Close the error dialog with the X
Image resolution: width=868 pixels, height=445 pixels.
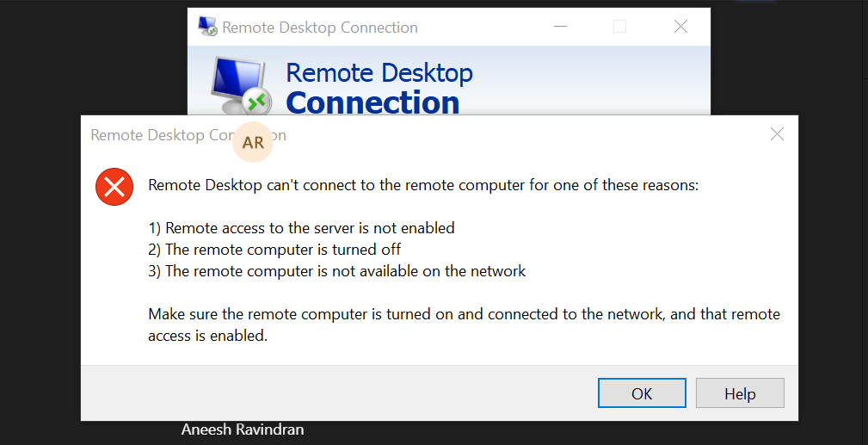[x=777, y=134]
